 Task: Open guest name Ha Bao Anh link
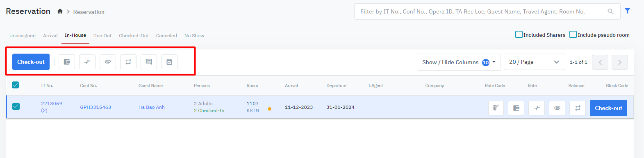coord(152,107)
